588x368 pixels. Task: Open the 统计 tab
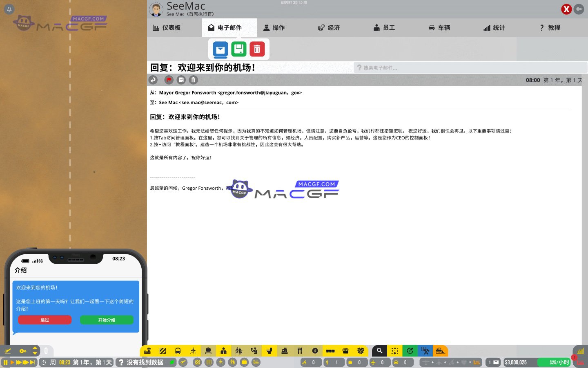point(494,27)
